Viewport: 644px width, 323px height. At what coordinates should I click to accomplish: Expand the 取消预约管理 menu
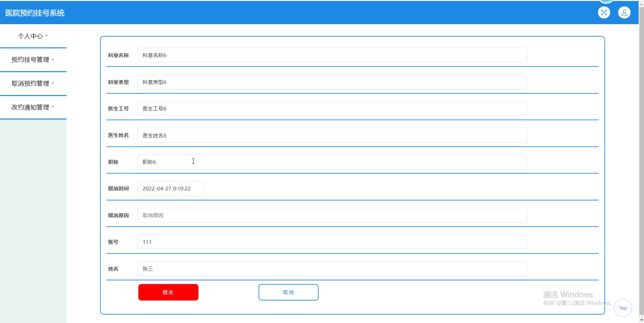(x=33, y=84)
